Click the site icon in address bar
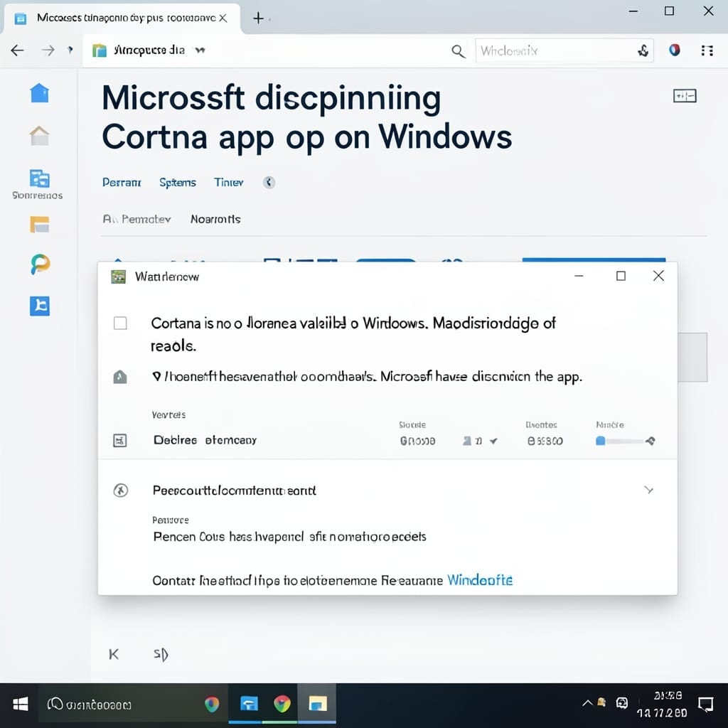728x728 pixels. (100, 50)
